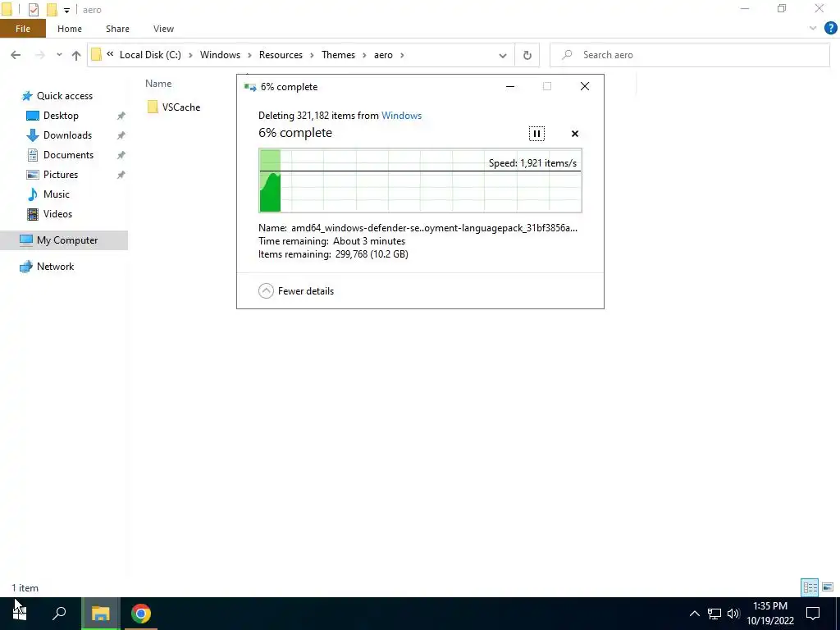840x630 pixels.
Task: Open the Windows link in delete dialog
Action: tap(401, 115)
